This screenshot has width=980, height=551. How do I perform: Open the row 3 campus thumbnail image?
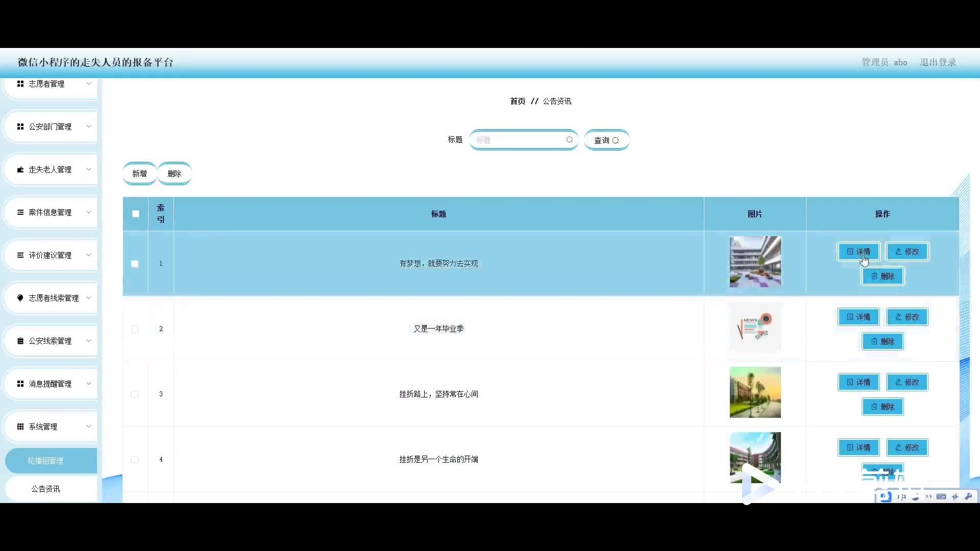tap(755, 392)
